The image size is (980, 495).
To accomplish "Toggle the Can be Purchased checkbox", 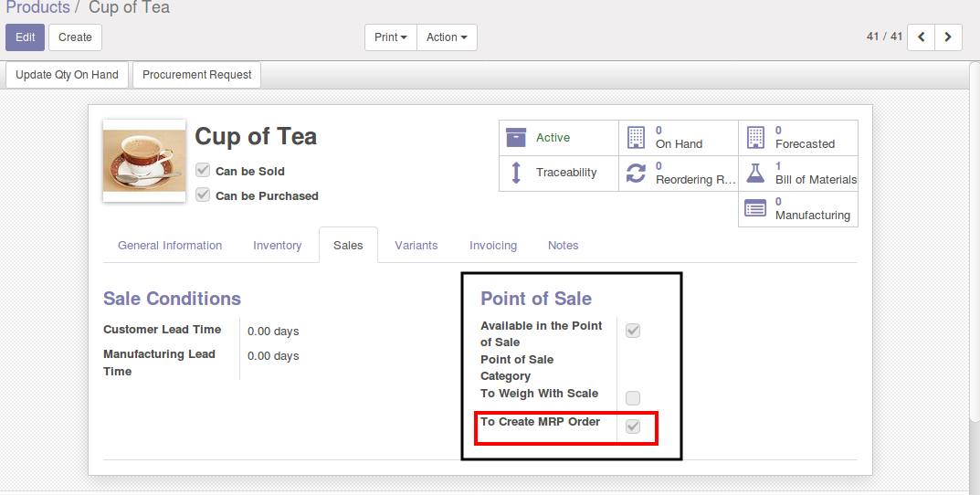I will click(203, 195).
